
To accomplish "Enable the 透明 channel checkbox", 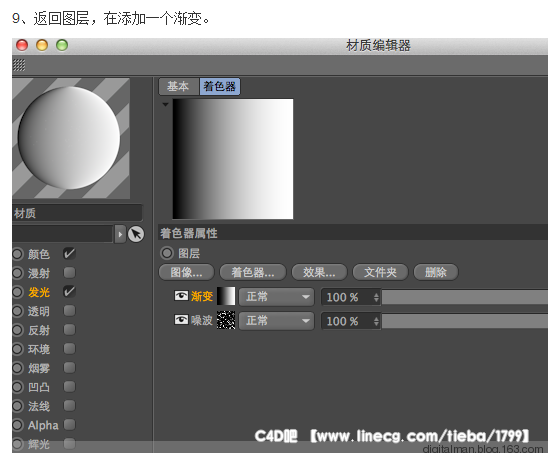I will pyautogui.click(x=69, y=311).
